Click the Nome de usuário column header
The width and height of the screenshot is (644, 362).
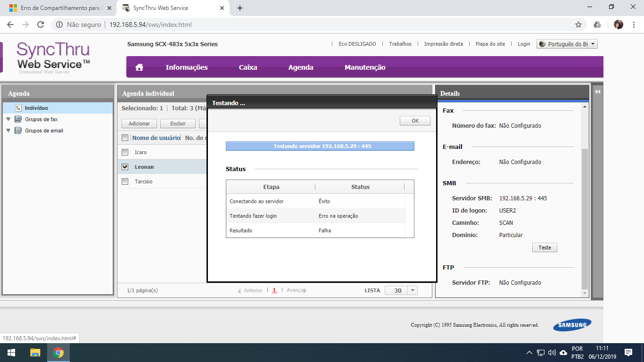156,138
